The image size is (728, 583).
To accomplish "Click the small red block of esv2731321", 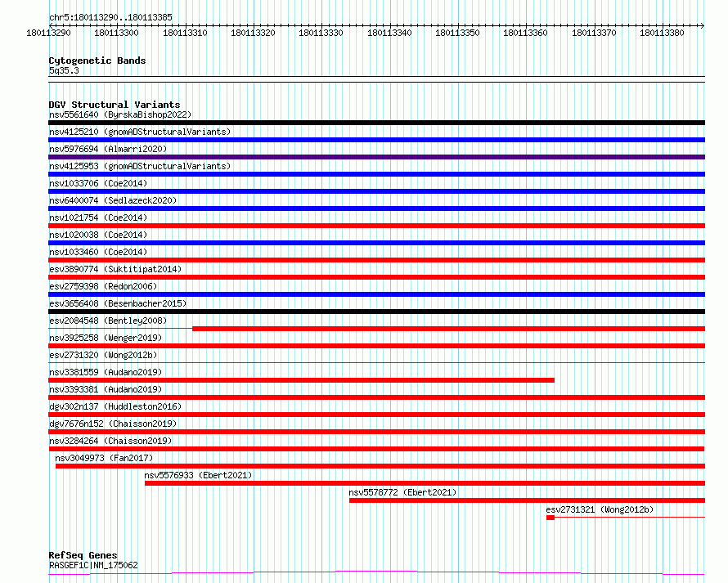I will tap(550, 518).
